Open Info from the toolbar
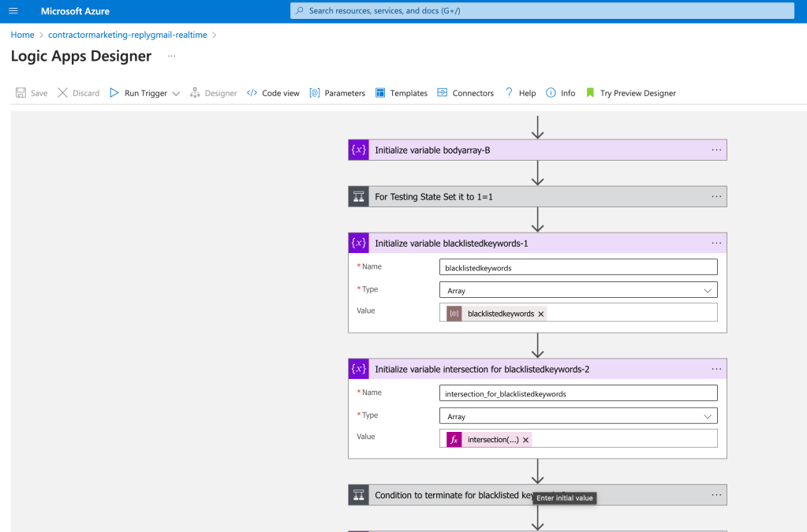The image size is (807, 532). tap(560, 93)
